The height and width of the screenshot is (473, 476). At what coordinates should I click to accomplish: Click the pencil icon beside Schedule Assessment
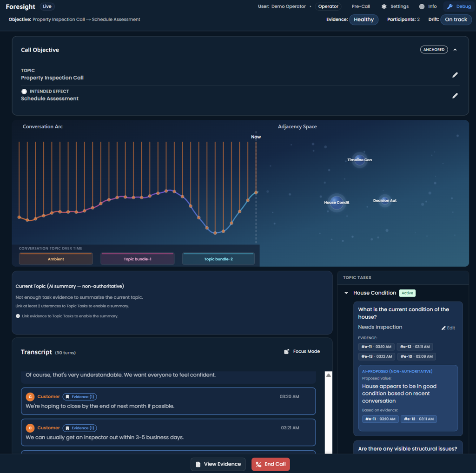[x=455, y=96]
